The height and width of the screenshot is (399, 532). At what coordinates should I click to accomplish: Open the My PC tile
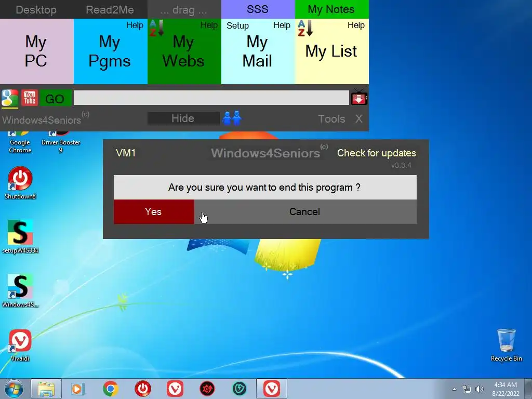pos(36,51)
